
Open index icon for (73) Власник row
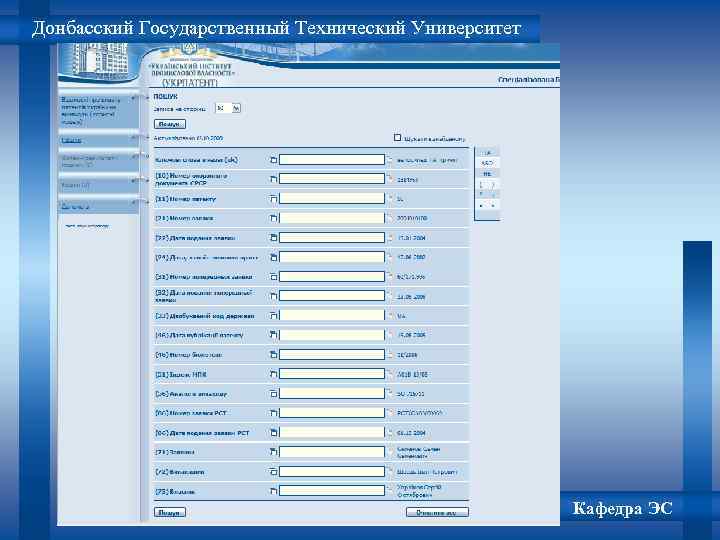tap(274, 491)
